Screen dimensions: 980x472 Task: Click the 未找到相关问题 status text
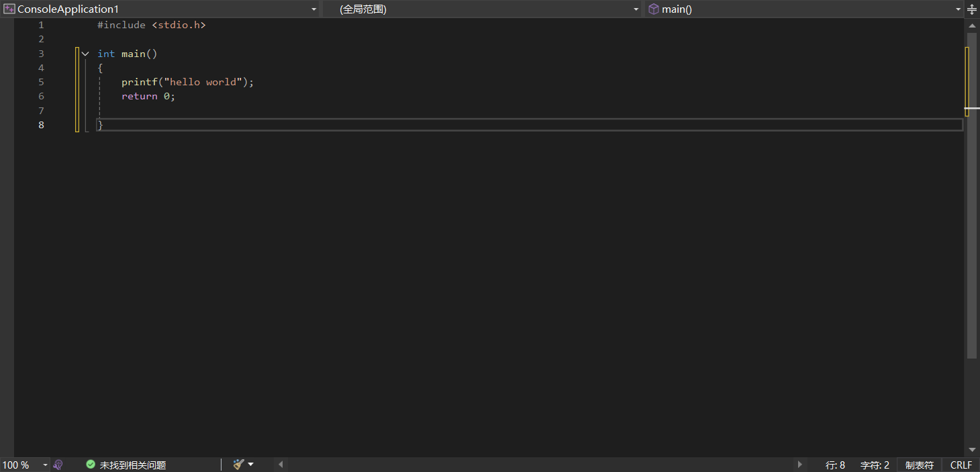point(133,465)
